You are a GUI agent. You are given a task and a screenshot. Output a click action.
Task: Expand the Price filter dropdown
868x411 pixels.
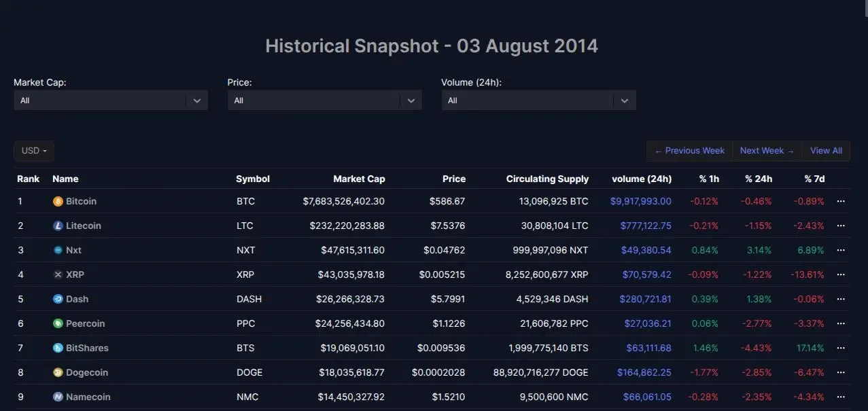coord(324,99)
